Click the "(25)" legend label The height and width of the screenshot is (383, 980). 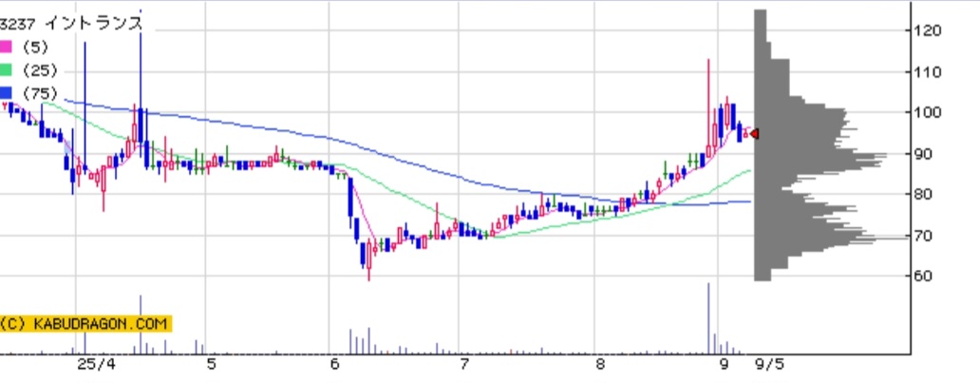(39, 70)
